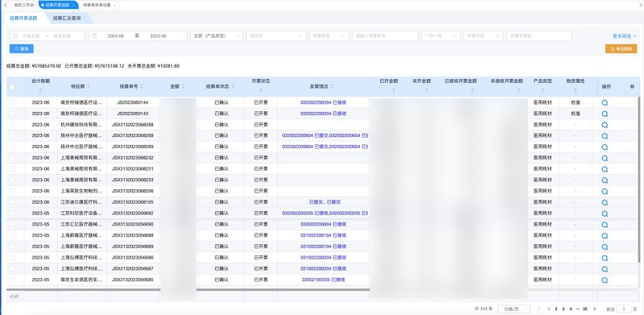
Task: Click the 关键字搜索 keyword input
Action: point(539,36)
